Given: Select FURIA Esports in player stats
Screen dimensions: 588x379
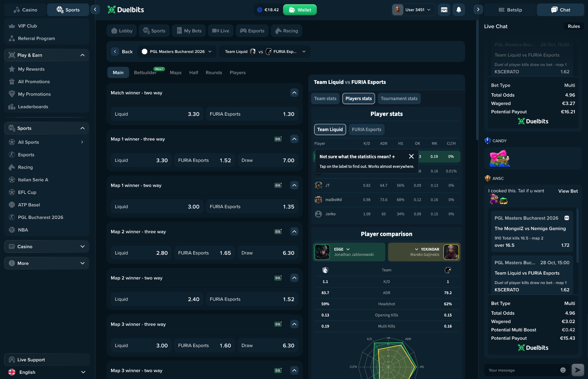Looking at the screenshot, I should [x=367, y=129].
